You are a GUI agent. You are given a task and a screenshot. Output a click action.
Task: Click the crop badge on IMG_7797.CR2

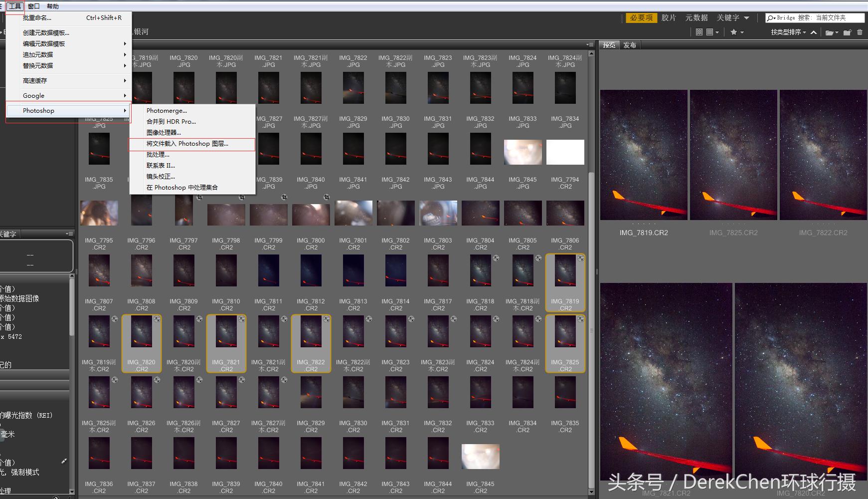199,198
